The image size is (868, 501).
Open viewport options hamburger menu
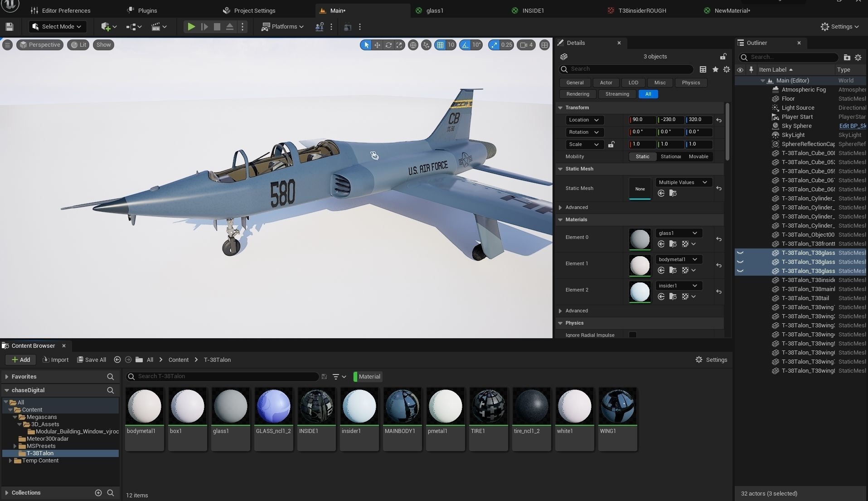[x=7, y=45]
